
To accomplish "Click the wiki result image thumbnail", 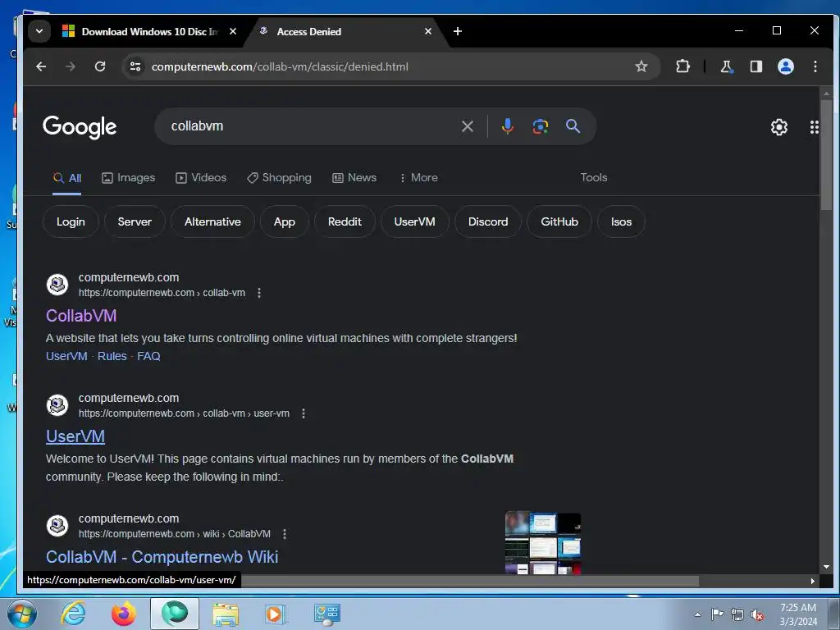I will point(543,543).
